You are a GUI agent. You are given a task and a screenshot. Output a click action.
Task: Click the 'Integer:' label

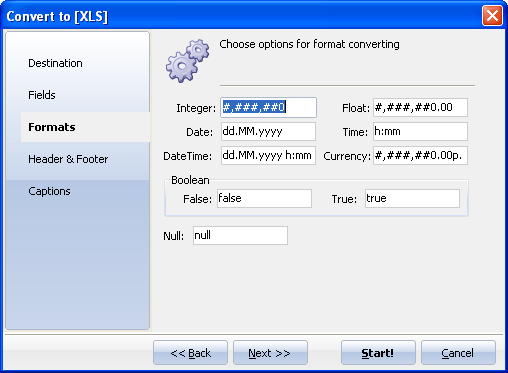(x=196, y=108)
